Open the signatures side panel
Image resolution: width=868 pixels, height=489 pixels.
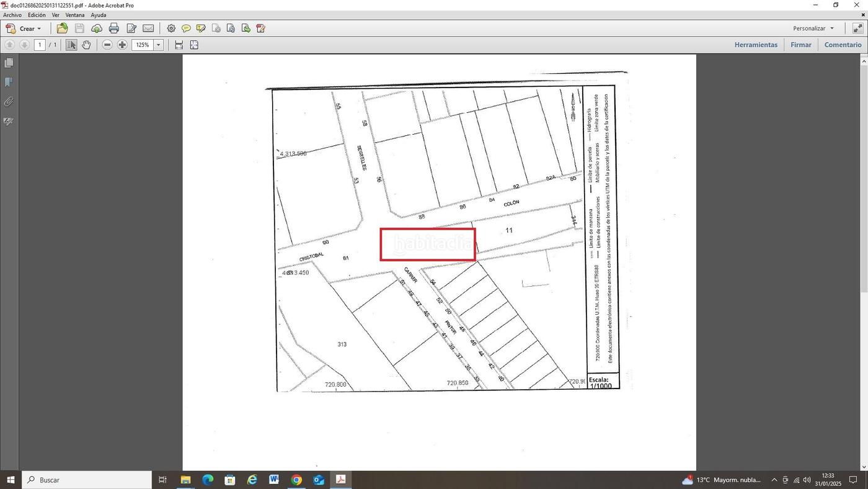pos(9,122)
